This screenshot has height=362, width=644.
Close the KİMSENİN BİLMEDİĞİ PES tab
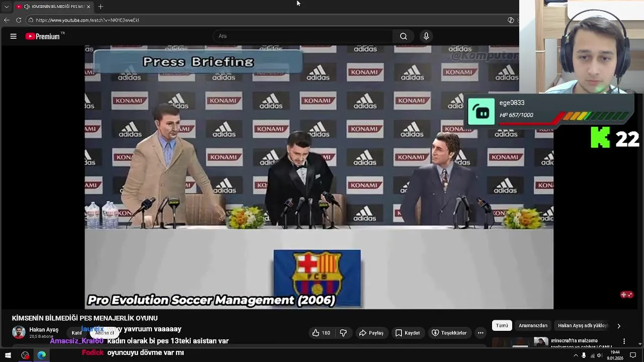[x=89, y=7]
